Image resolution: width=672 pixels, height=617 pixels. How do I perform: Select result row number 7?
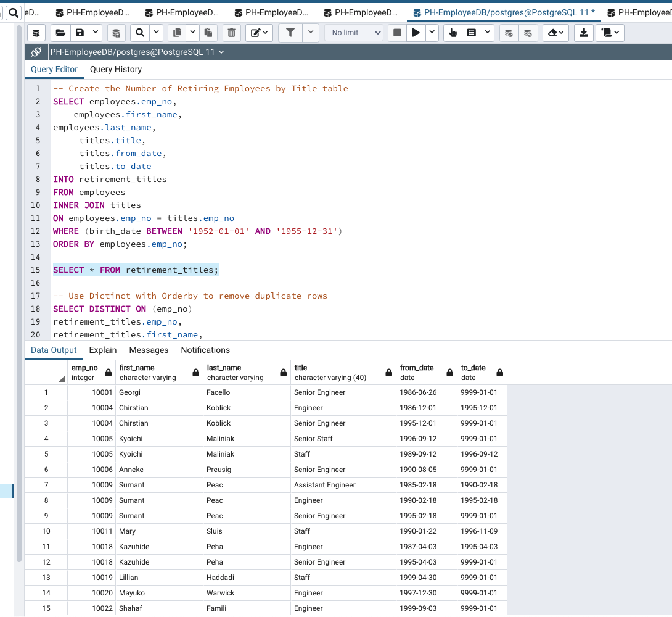click(x=46, y=485)
